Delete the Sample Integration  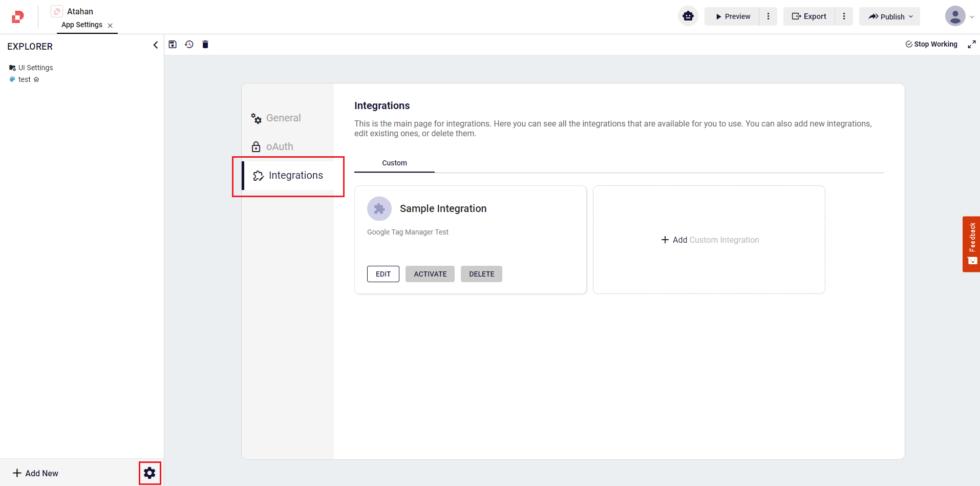tap(481, 274)
